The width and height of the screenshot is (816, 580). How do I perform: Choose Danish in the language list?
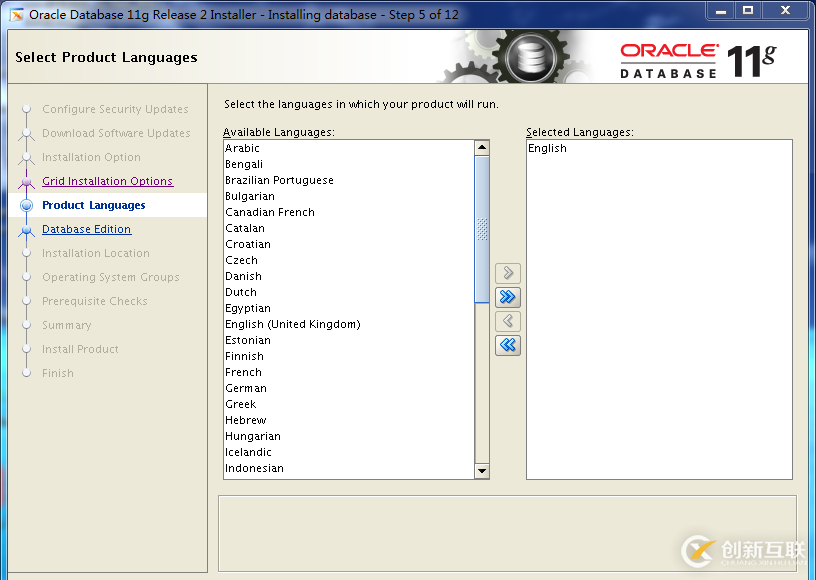pyautogui.click(x=349, y=276)
